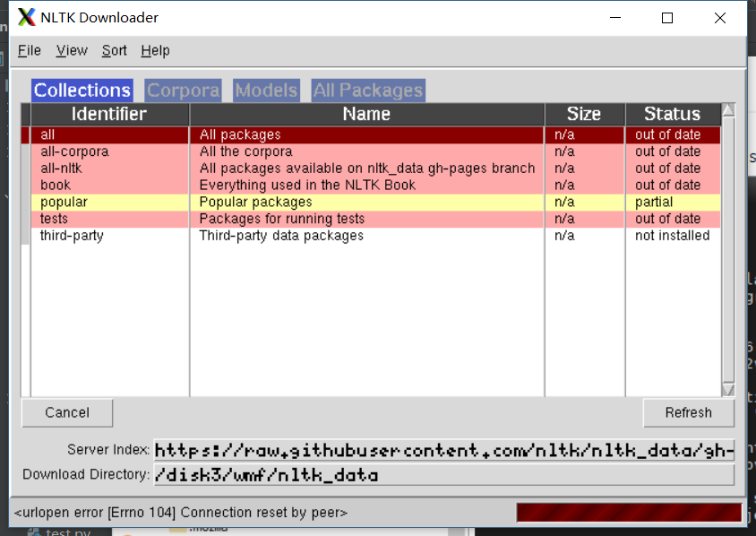Click the Size column header
This screenshot has height=536, width=756.
pos(584,114)
